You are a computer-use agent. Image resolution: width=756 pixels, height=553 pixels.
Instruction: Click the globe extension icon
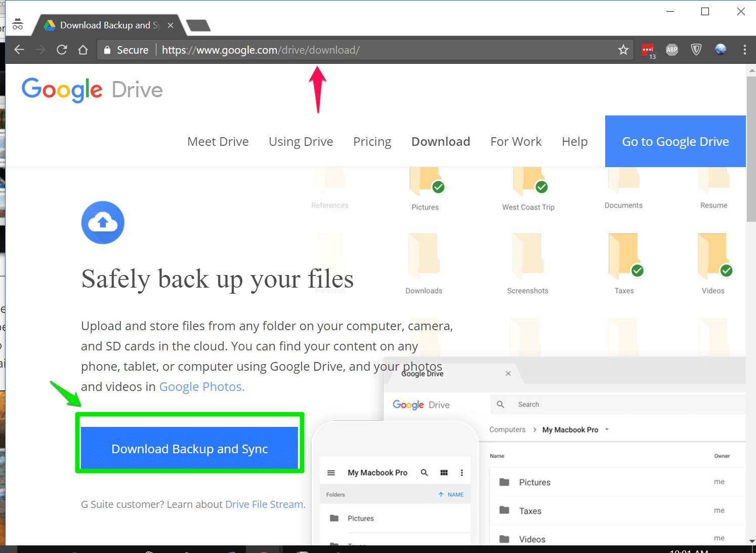(x=721, y=49)
